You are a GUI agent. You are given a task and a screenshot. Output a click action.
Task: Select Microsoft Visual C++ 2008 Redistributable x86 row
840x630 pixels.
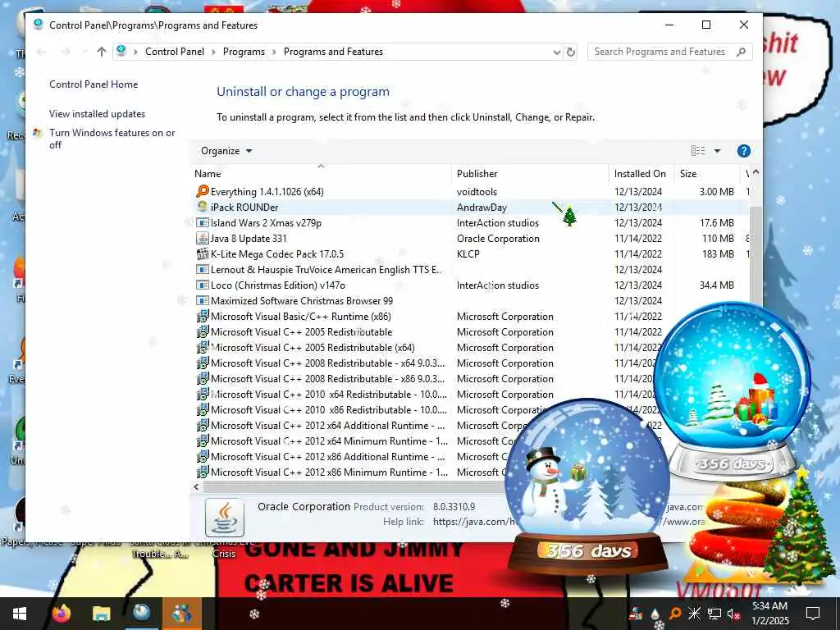click(x=425, y=379)
